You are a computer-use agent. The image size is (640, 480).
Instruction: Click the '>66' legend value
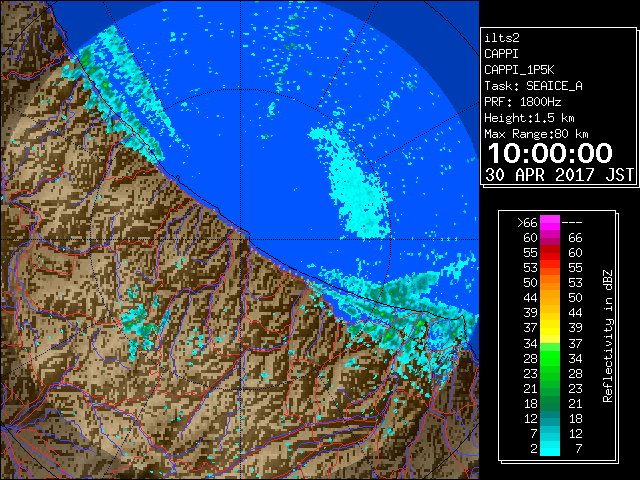[x=527, y=223]
